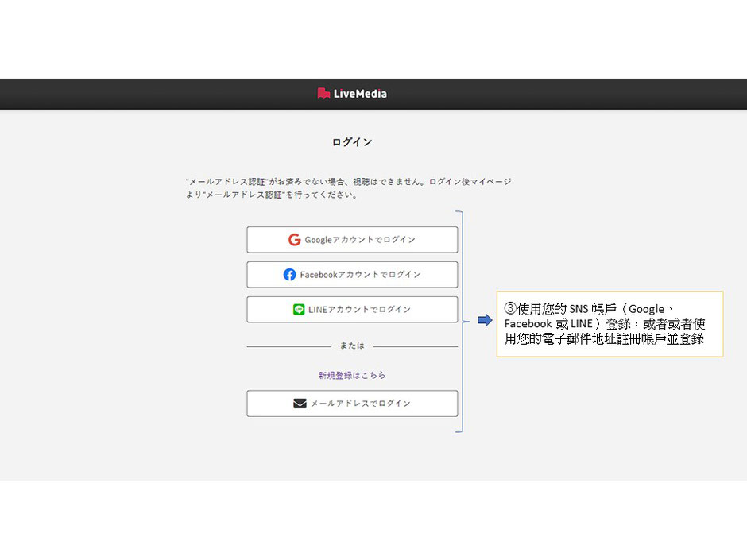The width and height of the screenshot is (747, 560).
Task: Click the blue Facebook logo icon
Action: 289,275
